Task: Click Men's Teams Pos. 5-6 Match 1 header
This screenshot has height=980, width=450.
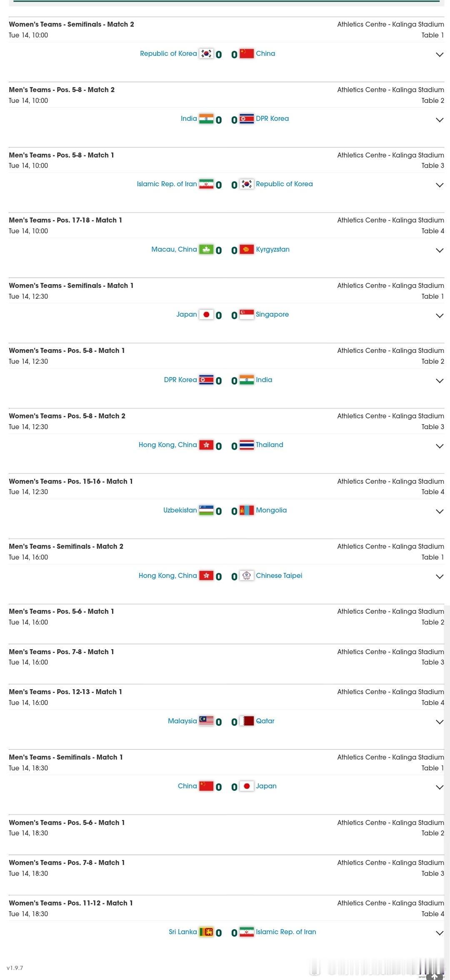Action: point(61,611)
